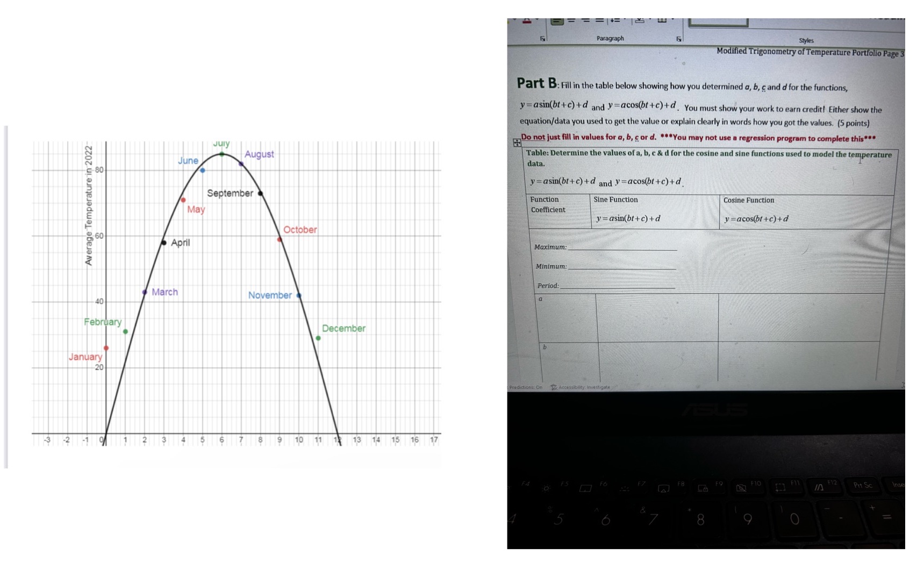Click the Maximum answer blank line
The width and height of the screenshot is (924, 584).
tap(622, 248)
